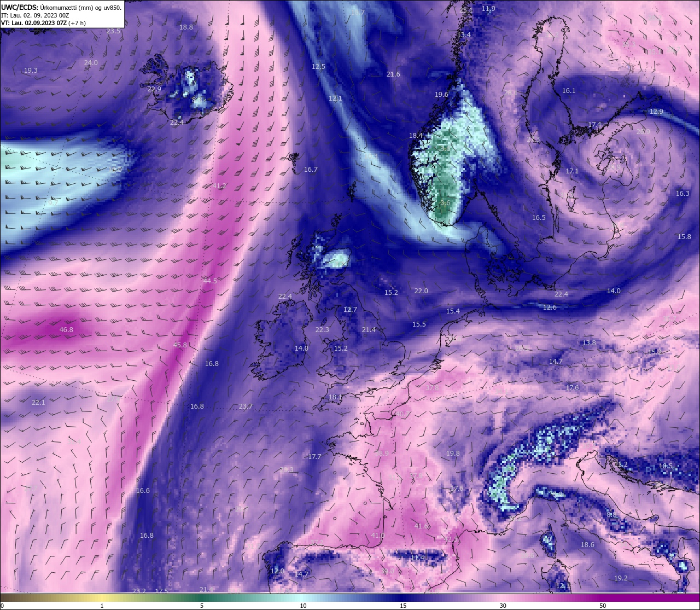Click the 16.1 value over Finland
This screenshot has height=610, width=700.
(x=569, y=91)
